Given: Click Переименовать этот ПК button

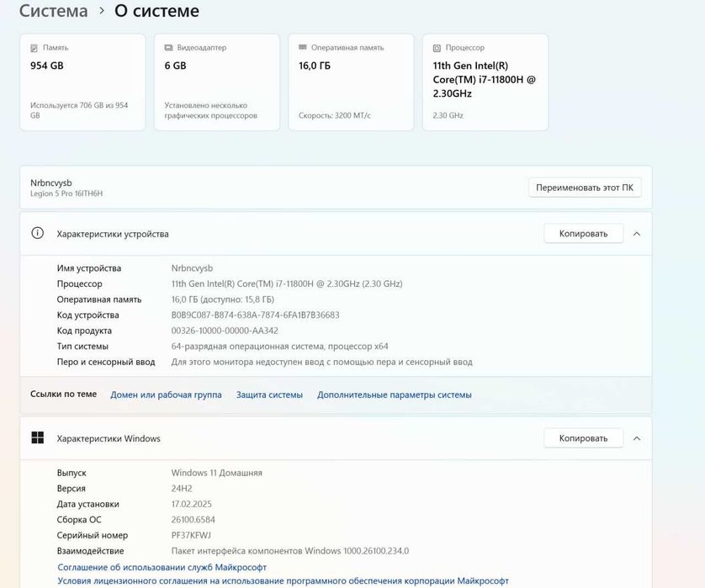Looking at the screenshot, I should pyautogui.click(x=585, y=188).
